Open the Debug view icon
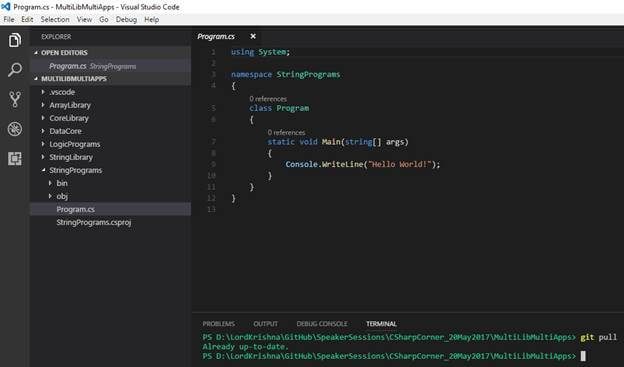This screenshot has height=367, width=624. tap(15, 129)
